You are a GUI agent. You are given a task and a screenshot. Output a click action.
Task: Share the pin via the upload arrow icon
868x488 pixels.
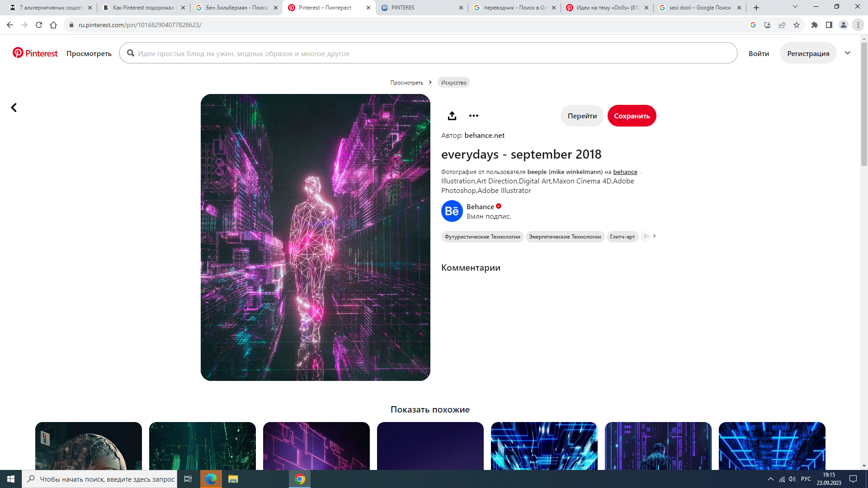point(452,116)
